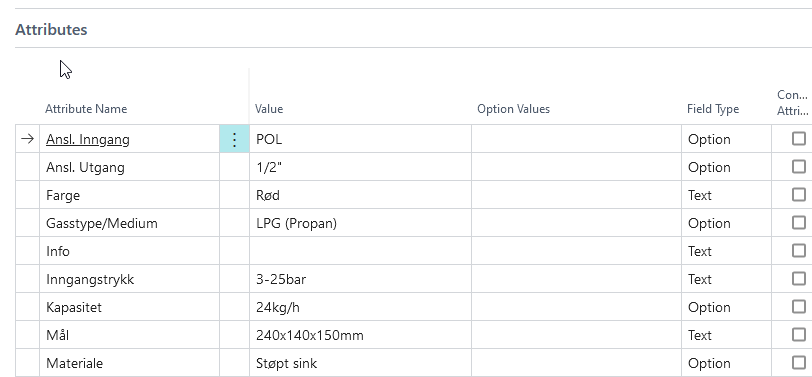The image size is (812, 377).
Task: Open the three-dot menu for Ansl. Inngang
Action: click(x=234, y=139)
